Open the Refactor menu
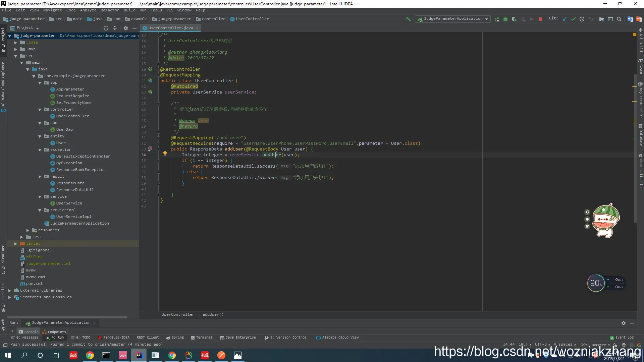The height and width of the screenshot is (362, 644). pyautogui.click(x=110, y=10)
